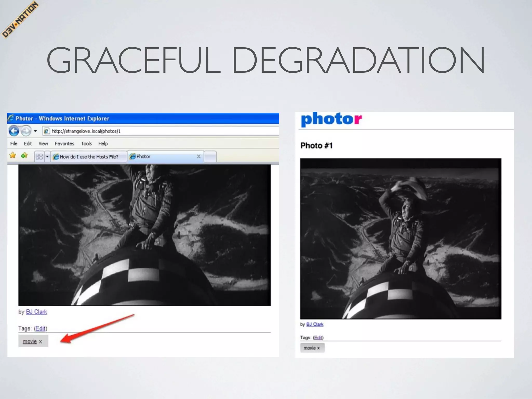Viewport: 532px width, 399px height.
Task: Click the movie tag in right page
Action: click(310, 348)
